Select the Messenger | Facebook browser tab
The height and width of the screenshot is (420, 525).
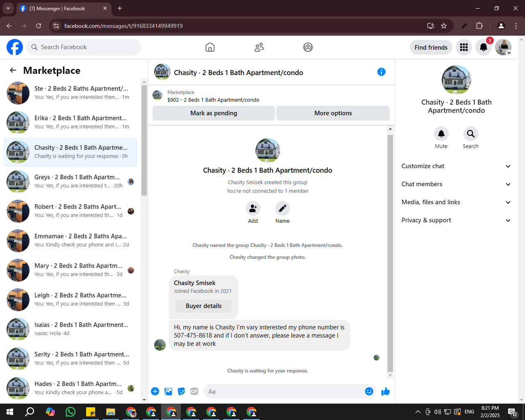coord(63,8)
